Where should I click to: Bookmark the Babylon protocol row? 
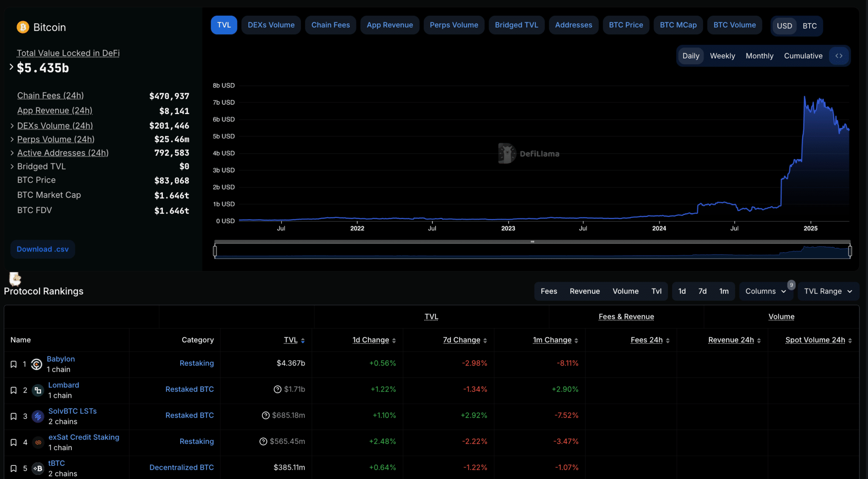coord(14,364)
